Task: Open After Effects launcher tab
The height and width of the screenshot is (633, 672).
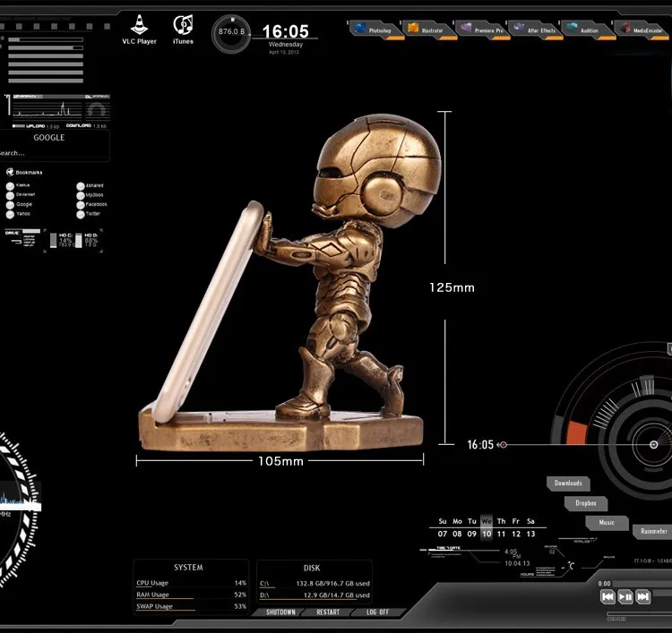Action: point(535,30)
